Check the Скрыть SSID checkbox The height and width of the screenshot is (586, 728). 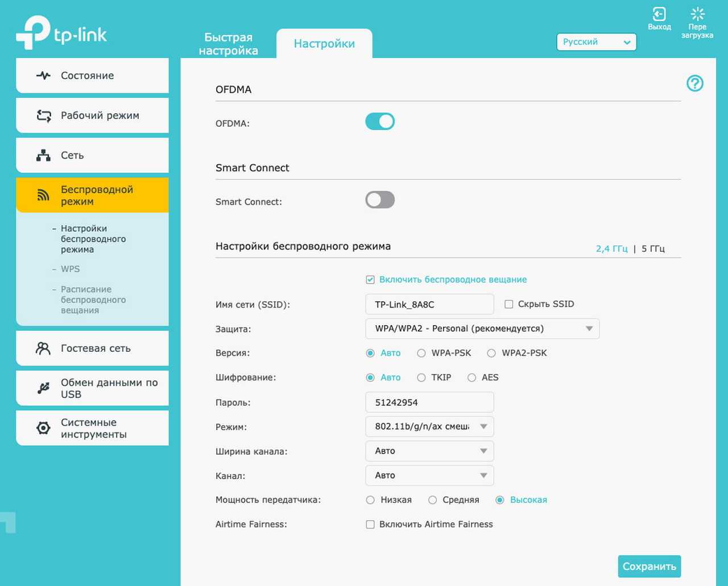click(x=509, y=304)
